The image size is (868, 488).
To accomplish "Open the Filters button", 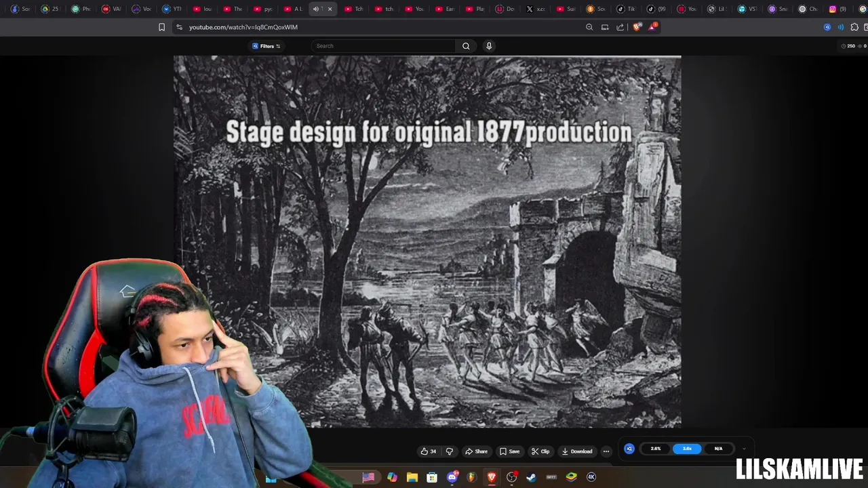I will [267, 46].
